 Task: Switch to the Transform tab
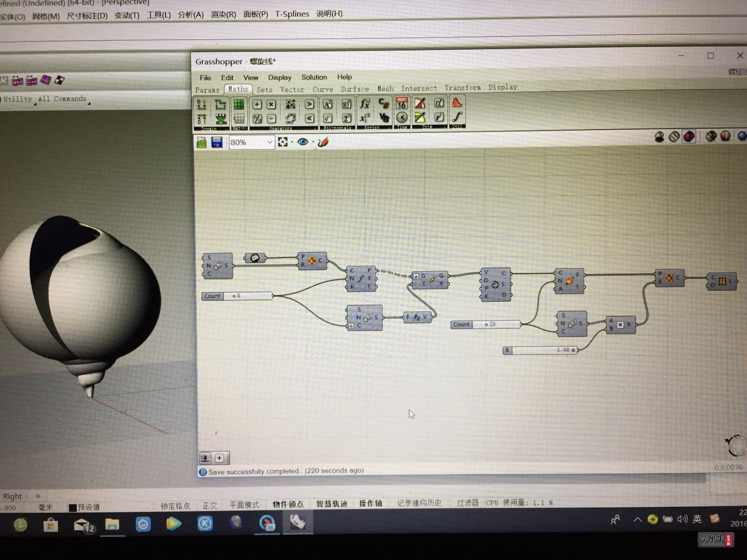463,88
